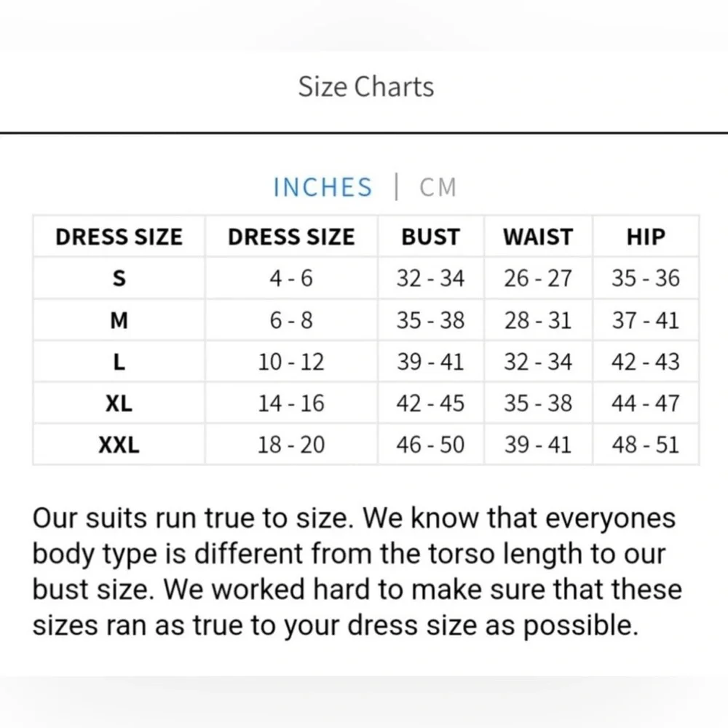
Task: Click the 35 - 38 waist cell for XL
Action: click(538, 403)
